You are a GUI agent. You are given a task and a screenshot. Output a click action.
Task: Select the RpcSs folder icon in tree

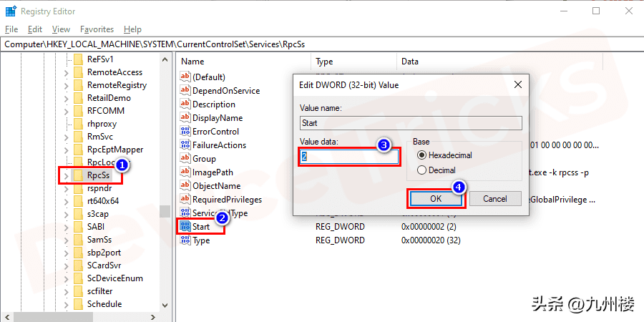78,175
